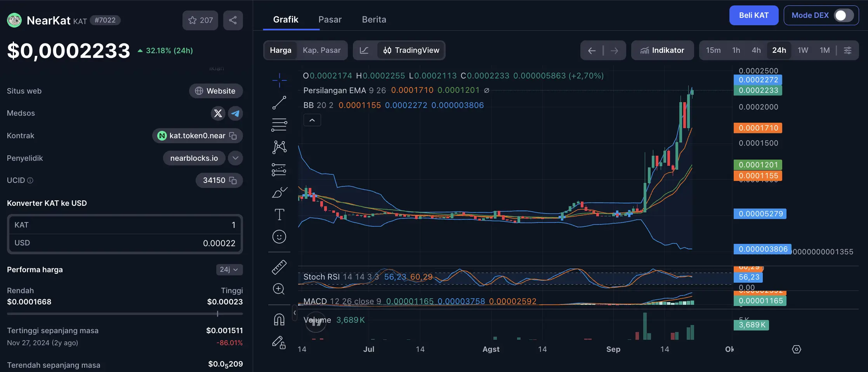The image size is (868, 372).
Task: Select the TradingView chart mode
Action: point(411,50)
